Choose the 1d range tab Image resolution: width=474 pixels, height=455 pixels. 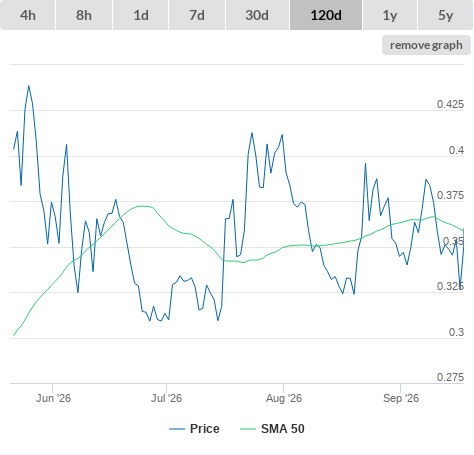click(x=141, y=15)
